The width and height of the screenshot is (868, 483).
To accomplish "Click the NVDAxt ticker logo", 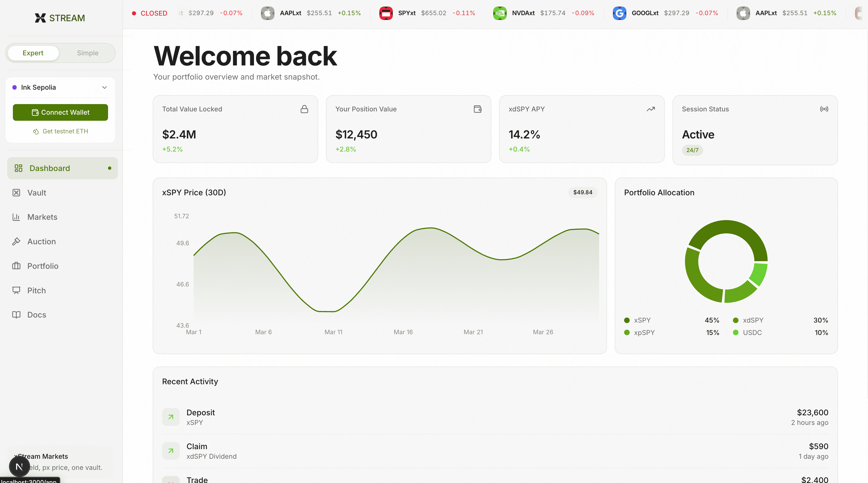I will click(x=500, y=13).
